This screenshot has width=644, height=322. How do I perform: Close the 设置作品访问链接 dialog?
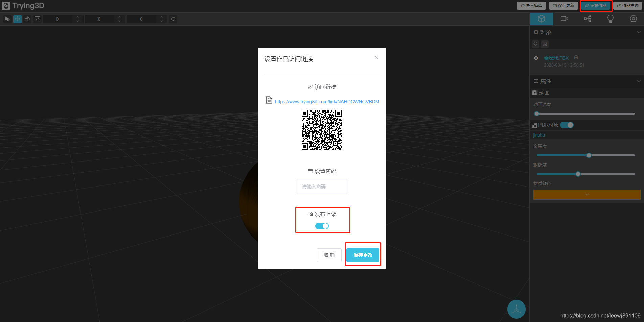[377, 58]
